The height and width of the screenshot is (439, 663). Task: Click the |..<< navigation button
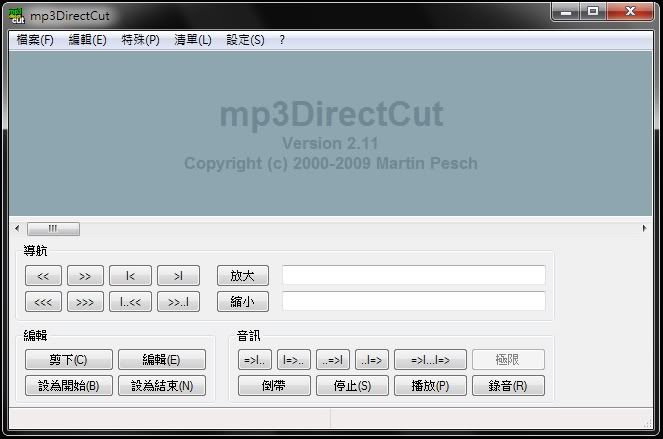pyautogui.click(x=130, y=302)
